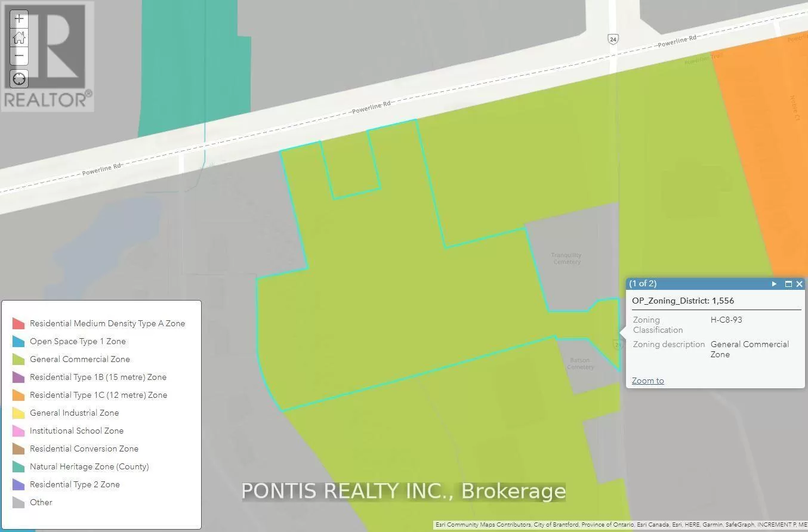Select Natural Heritage Zone (County) legend entry
808x532 pixels.
click(x=89, y=466)
